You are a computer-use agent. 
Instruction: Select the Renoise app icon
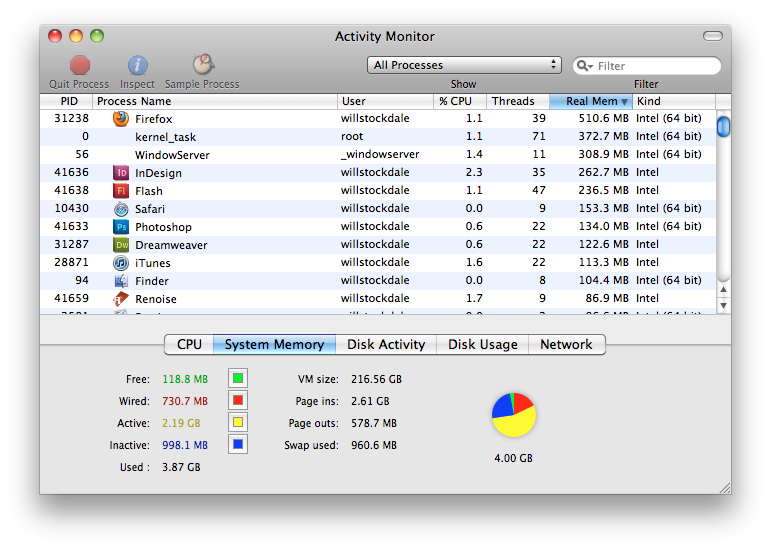tap(120, 299)
